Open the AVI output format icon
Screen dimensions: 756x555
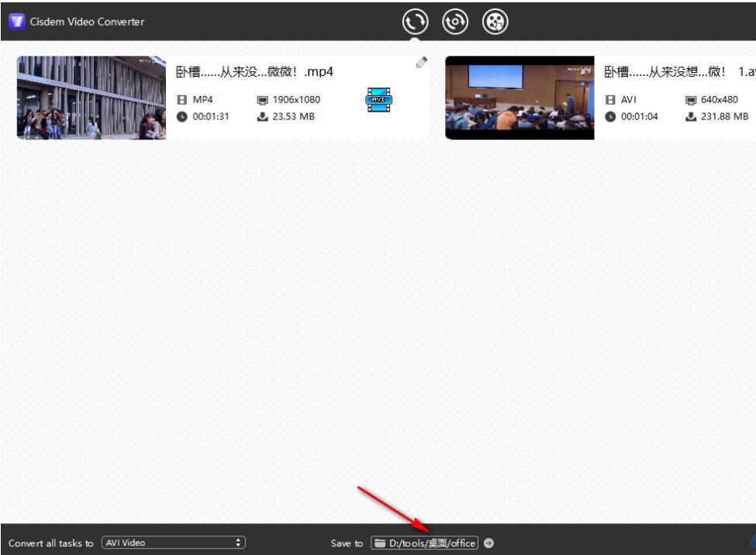pyautogui.click(x=379, y=100)
